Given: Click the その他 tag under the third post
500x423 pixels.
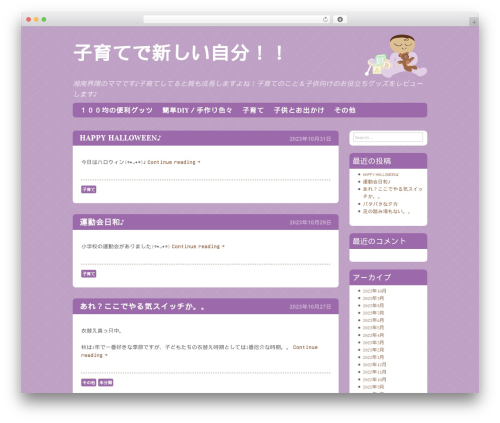Looking at the screenshot, I should [x=89, y=382].
